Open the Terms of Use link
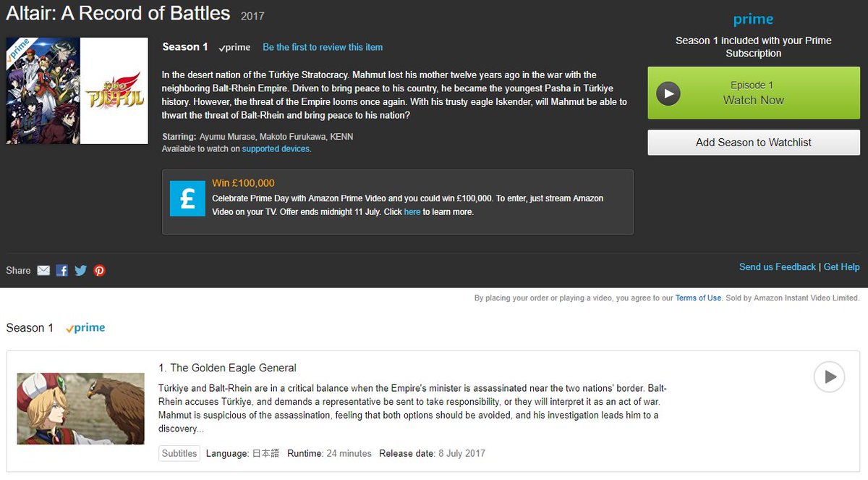The image size is (868, 480). [x=698, y=298]
